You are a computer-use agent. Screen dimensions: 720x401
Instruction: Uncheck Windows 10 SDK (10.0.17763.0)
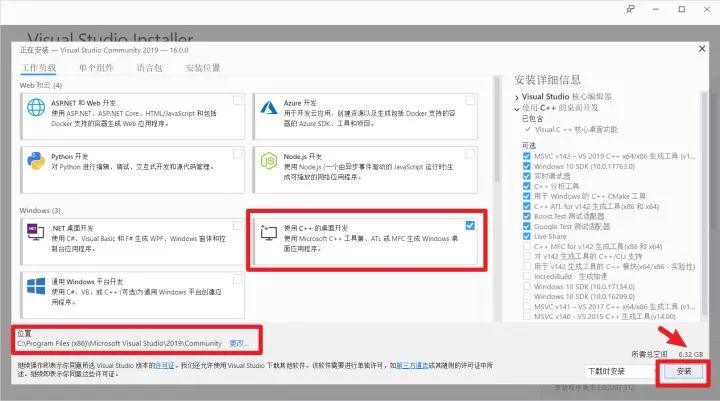click(x=527, y=166)
